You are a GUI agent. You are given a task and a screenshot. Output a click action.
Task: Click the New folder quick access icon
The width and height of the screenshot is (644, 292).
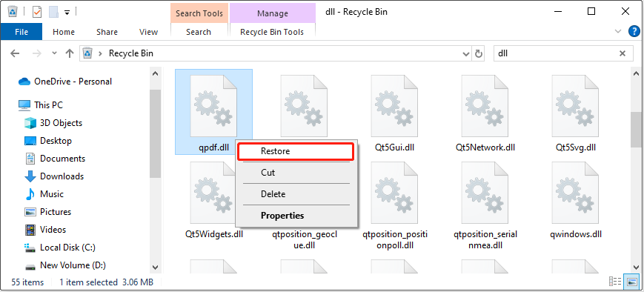click(53, 12)
